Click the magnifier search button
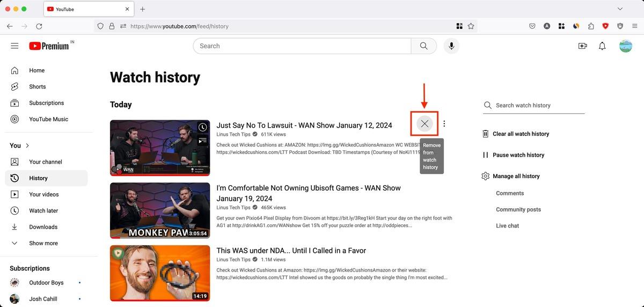The image size is (644, 307). (424, 46)
